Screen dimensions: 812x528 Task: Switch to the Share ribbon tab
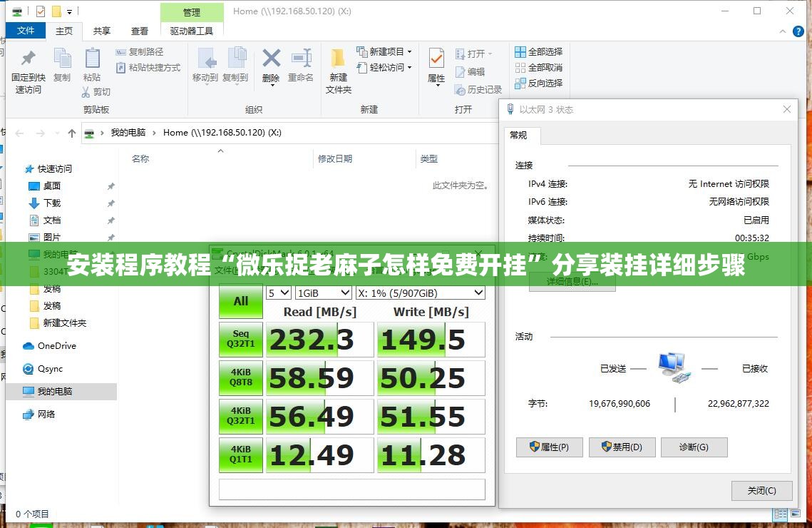coord(101,31)
